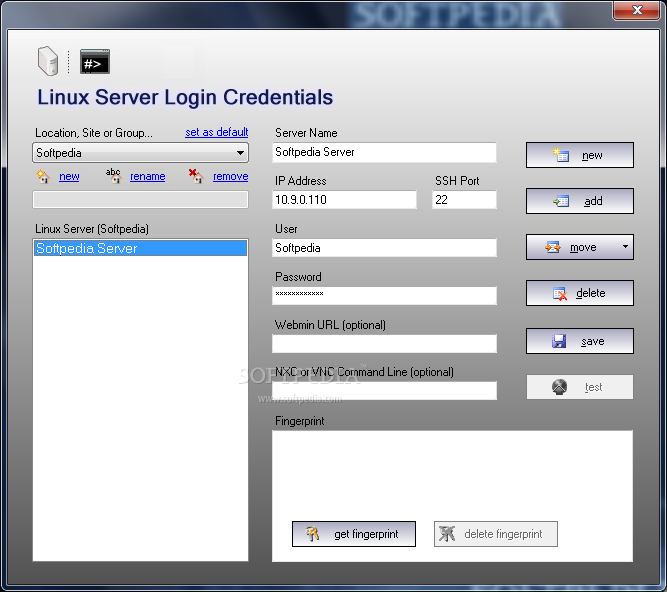Click the 'delete' server button
The height and width of the screenshot is (592, 667).
580,293
